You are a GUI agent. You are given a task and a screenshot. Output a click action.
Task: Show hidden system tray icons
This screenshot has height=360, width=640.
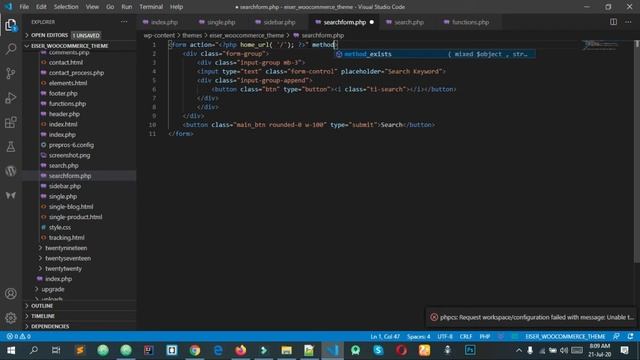click(518, 350)
